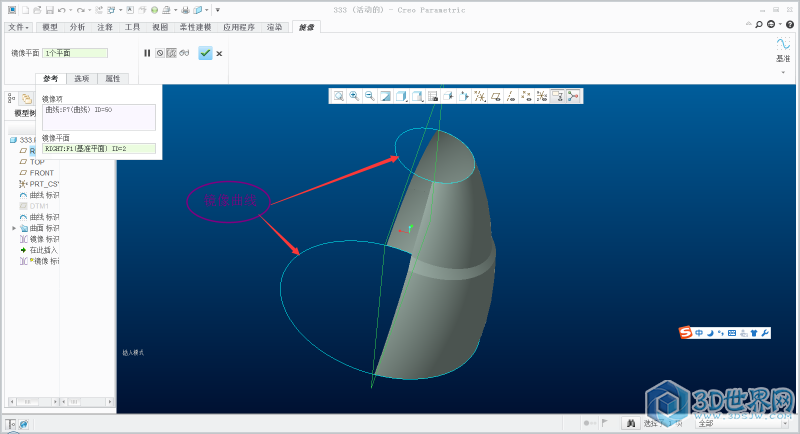This screenshot has width=800, height=434.
Task: Switch to the 分析 ribbon tab
Action: (x=78, y=27)
